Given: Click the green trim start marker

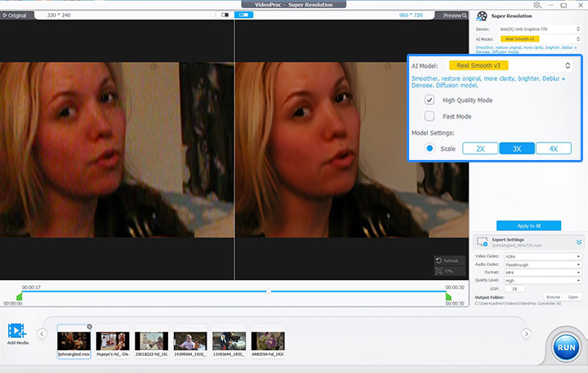Looking at the screenshot, I should (x=20, y=296).
